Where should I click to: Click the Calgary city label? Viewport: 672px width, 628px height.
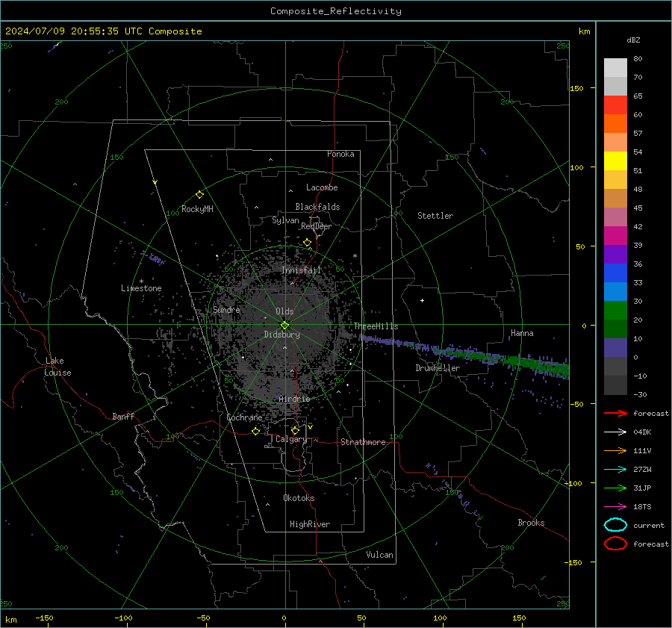291,439
